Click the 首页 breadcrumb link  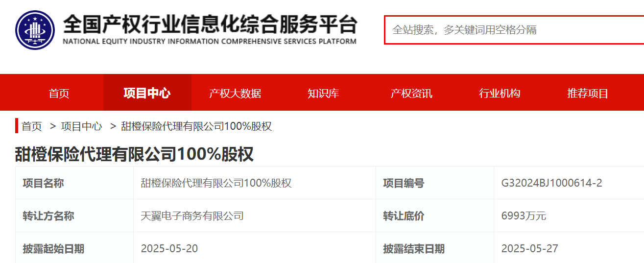32,126
